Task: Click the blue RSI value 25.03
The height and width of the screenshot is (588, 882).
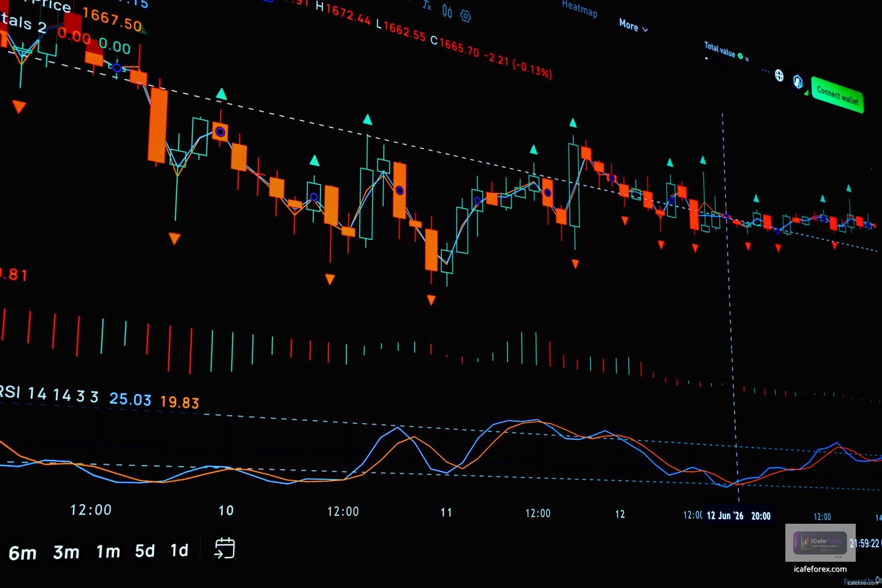Action: (130, 399)
